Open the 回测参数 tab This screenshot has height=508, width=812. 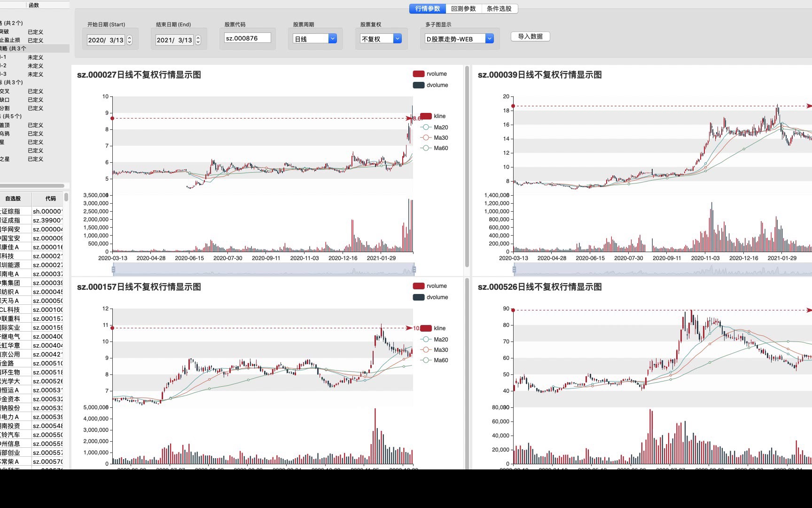[x=463, y=8]
